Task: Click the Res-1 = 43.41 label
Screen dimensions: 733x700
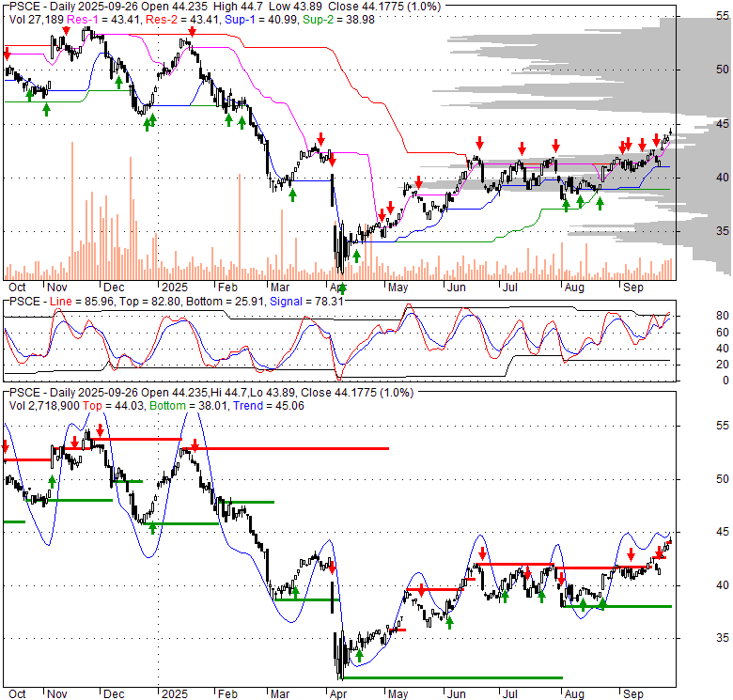Action: (104, 20)
